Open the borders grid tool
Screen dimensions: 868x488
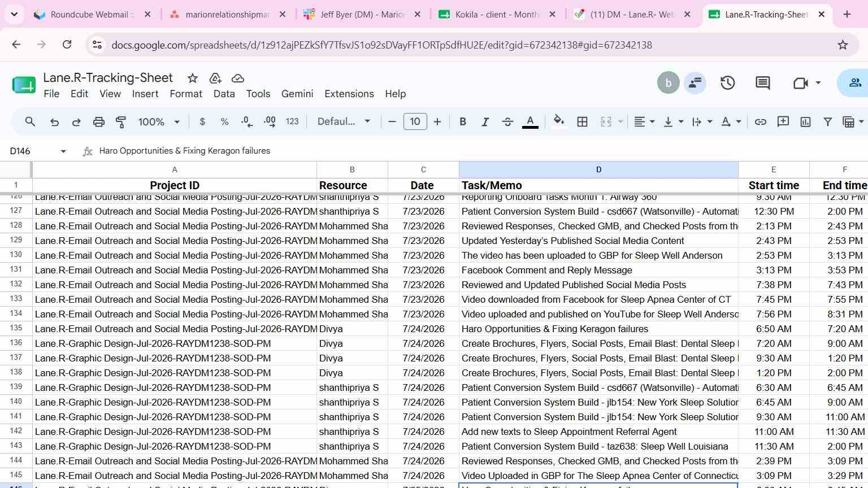pos(582,121)
